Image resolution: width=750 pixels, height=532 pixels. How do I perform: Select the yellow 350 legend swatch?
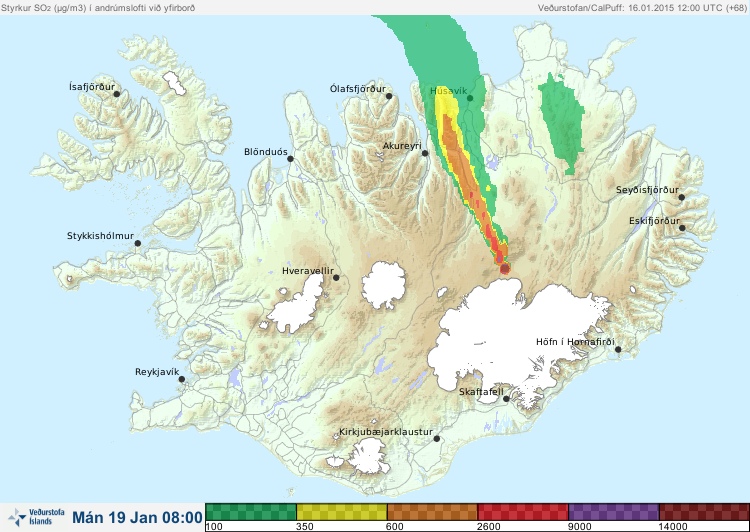click(x=342, y=512)
